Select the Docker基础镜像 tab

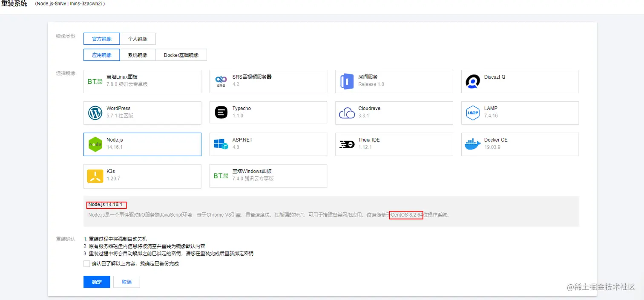coord(181,55)
